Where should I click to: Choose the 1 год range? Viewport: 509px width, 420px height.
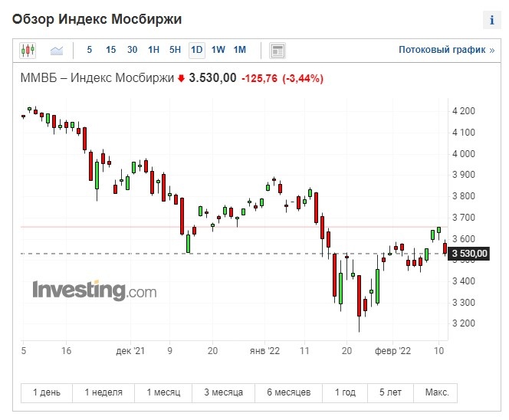point(345,392)
